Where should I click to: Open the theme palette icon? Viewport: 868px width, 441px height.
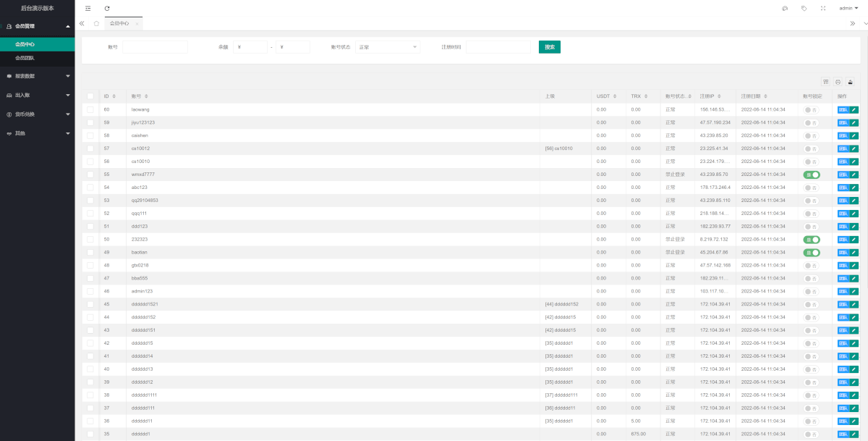(785, 9)
